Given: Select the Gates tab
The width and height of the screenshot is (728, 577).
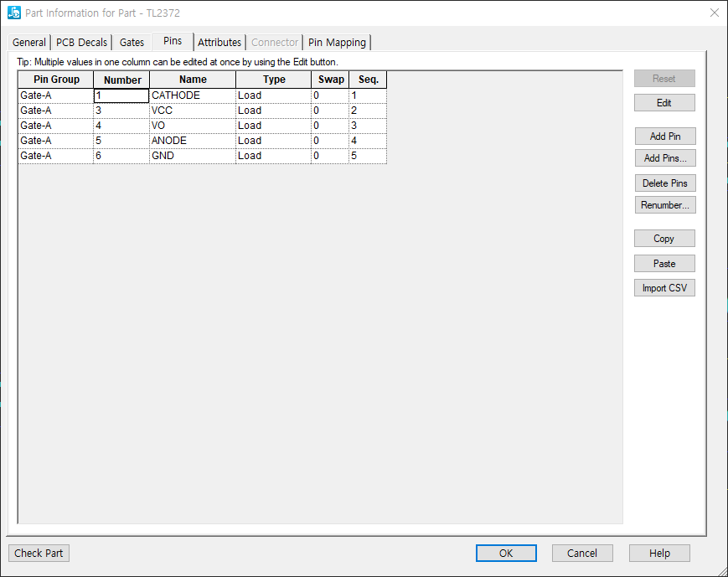Looking at the screenshot, I should (132, 43).
